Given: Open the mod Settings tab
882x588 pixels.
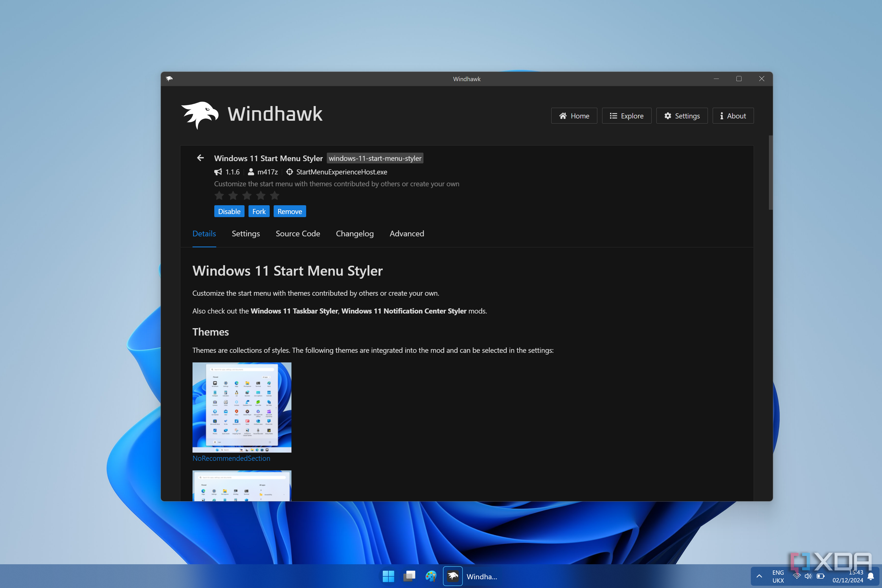Looking at the screenshot, I should click(x=246, y=234).
